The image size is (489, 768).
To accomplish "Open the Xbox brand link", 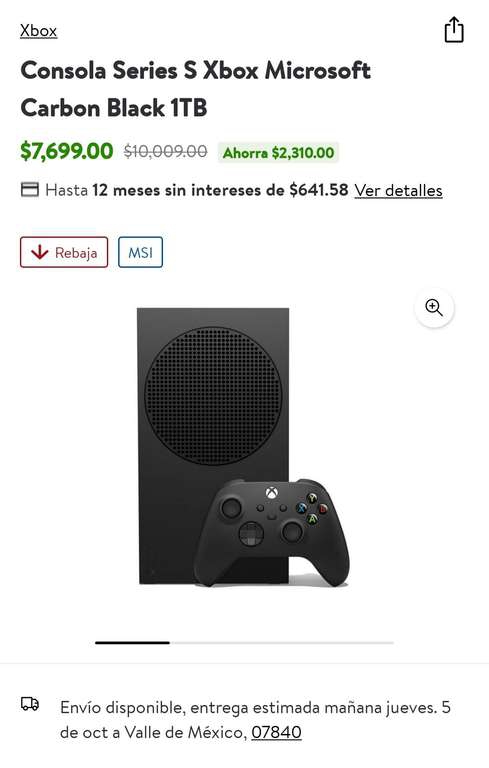I will pyautogui.click(x=39, y=31).
